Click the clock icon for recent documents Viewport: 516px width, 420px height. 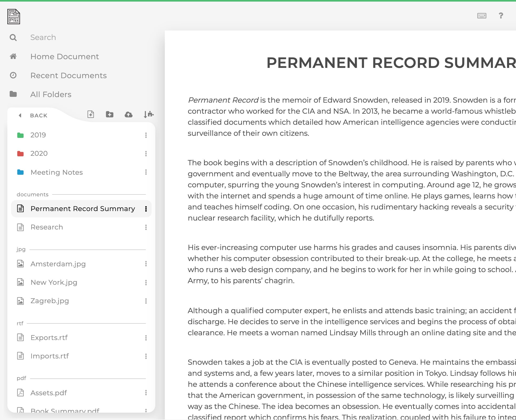(13, 75)
